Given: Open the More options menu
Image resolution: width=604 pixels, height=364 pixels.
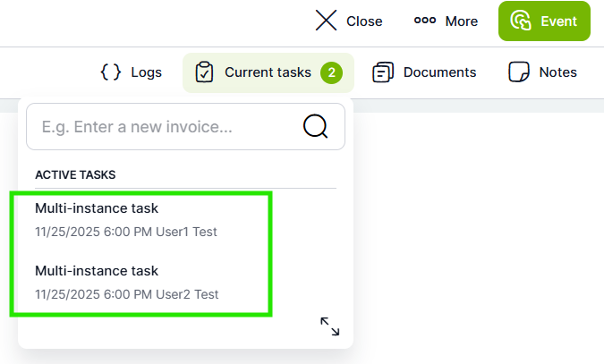Looking at the screenshot, I should point(446,21).
